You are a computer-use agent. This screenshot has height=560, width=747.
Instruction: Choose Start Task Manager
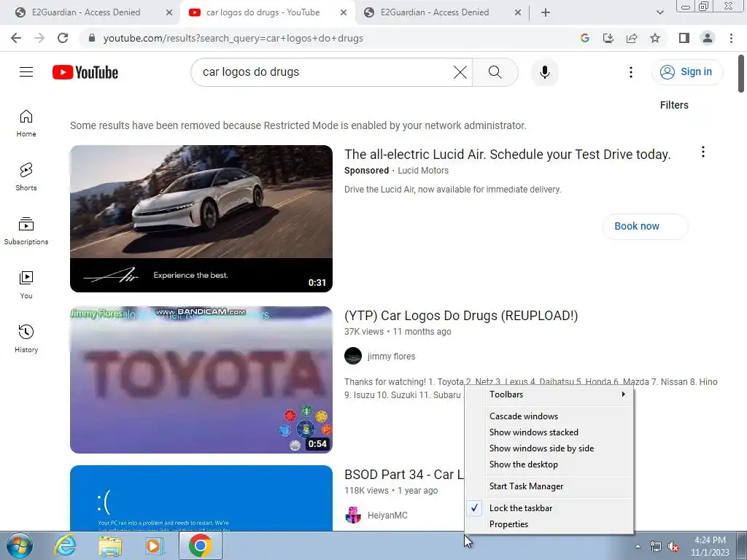(549, 486)
